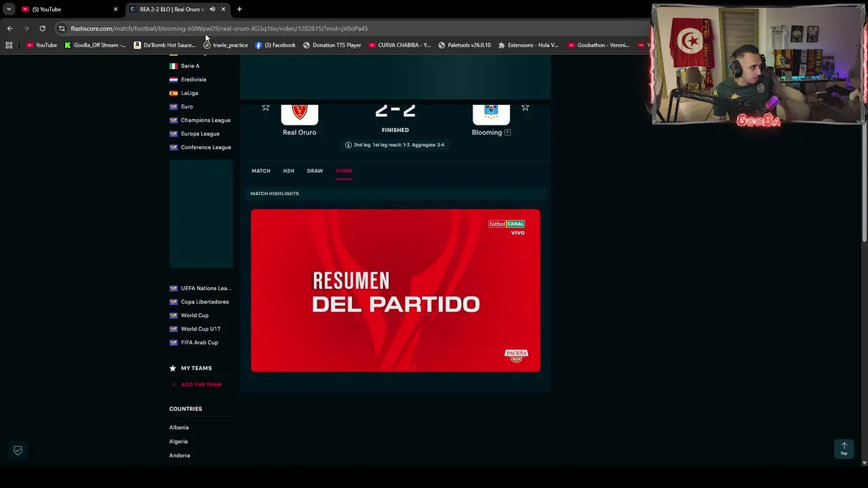Open the Extensions - Hola V bookmark

tap(528, 45)
